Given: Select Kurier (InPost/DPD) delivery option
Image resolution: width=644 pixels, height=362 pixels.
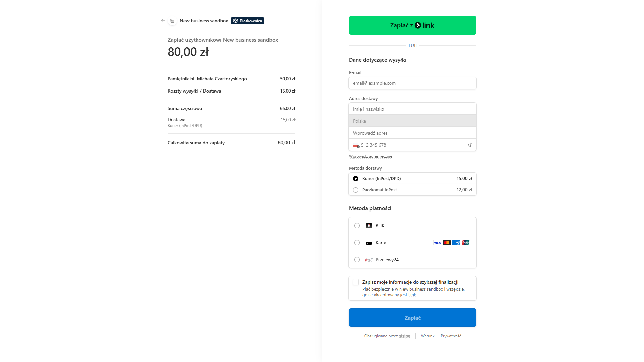Looking at the screenshot, I should (x=356, y=179).
